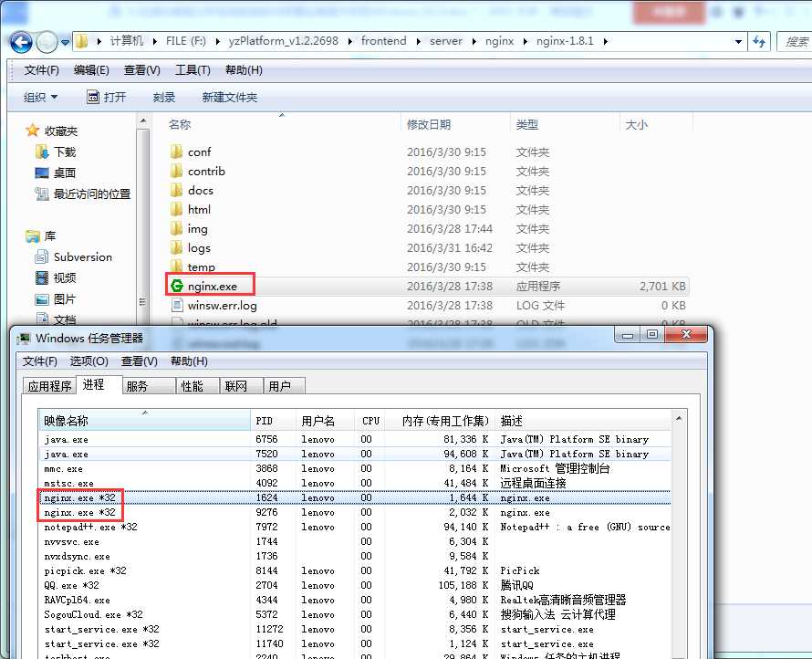Select the contrib folder icon
Viewport: 812px width, 659px height.
point(177,171)
